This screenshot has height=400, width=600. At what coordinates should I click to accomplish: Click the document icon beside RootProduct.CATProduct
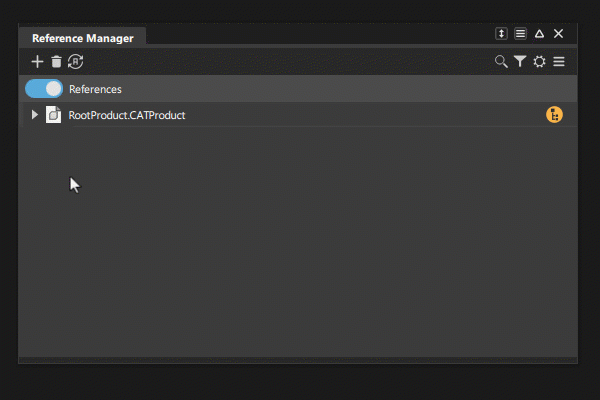54,115
